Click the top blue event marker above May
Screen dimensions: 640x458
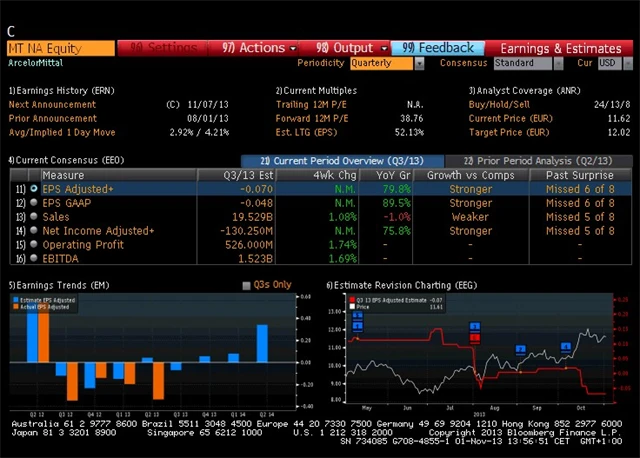[x=358, y=316]
